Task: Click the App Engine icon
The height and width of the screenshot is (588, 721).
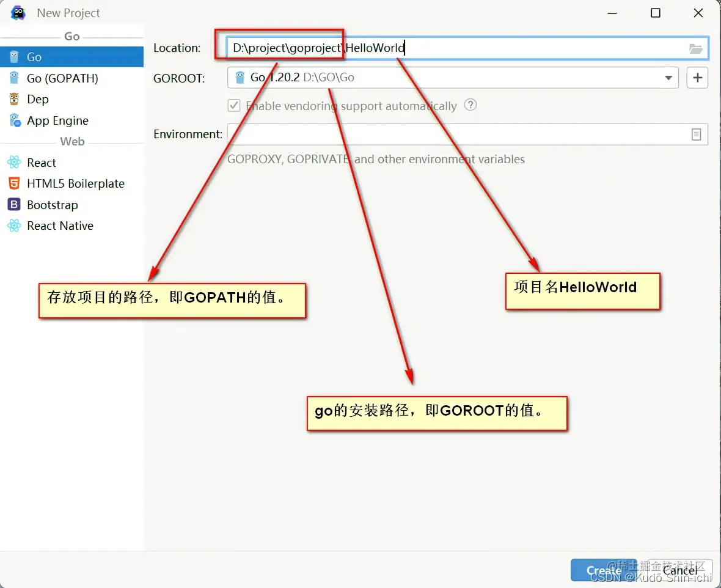Action: (x=15, y=120)
